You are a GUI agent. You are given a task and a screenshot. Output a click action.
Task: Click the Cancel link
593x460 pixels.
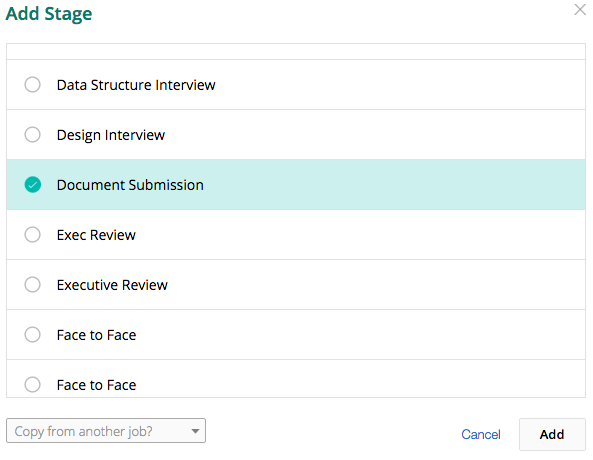(481, 434)
